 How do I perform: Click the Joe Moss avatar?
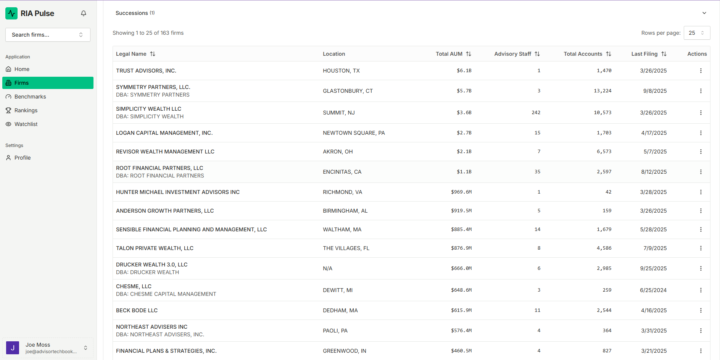(x=12, y=347)
